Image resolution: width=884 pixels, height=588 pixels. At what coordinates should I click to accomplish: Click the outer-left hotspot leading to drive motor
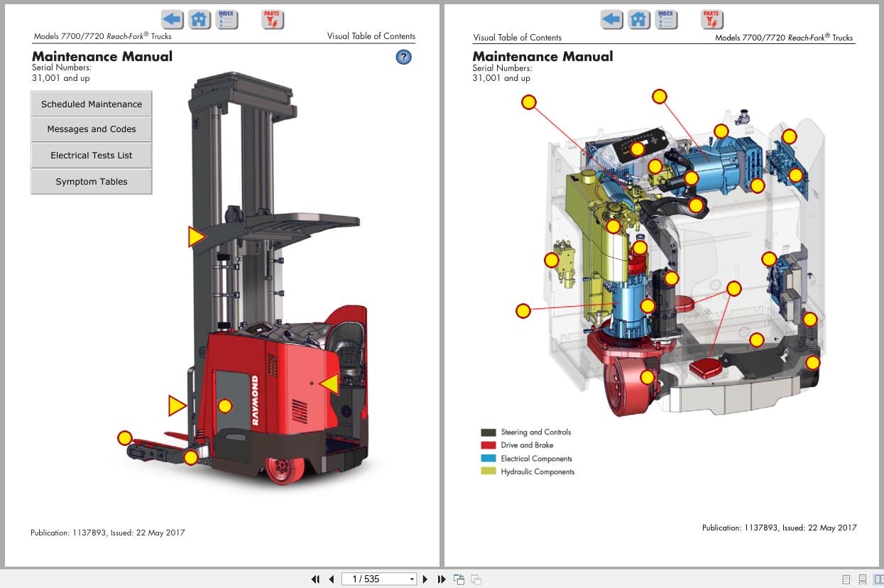click(x=523, y=310)
